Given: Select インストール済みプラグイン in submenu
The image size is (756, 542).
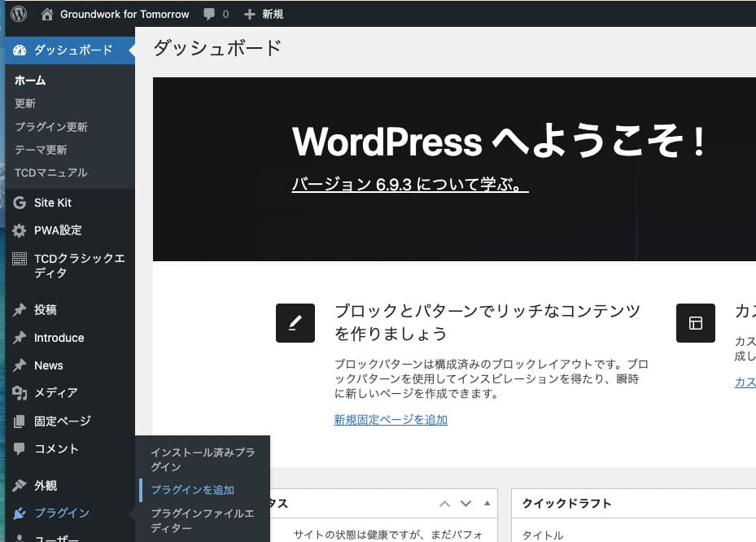Looking at the screenshot, I should coord(202,460).
